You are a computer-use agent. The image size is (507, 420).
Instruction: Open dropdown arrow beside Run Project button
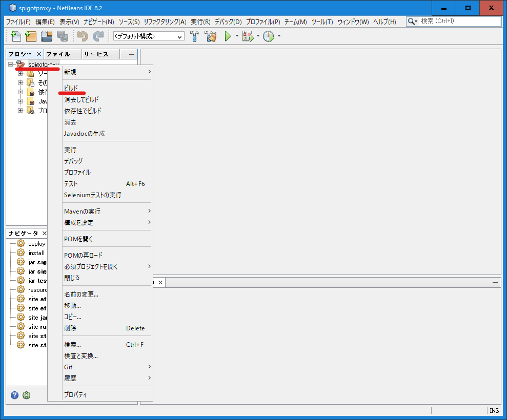[x=237, y=36]
